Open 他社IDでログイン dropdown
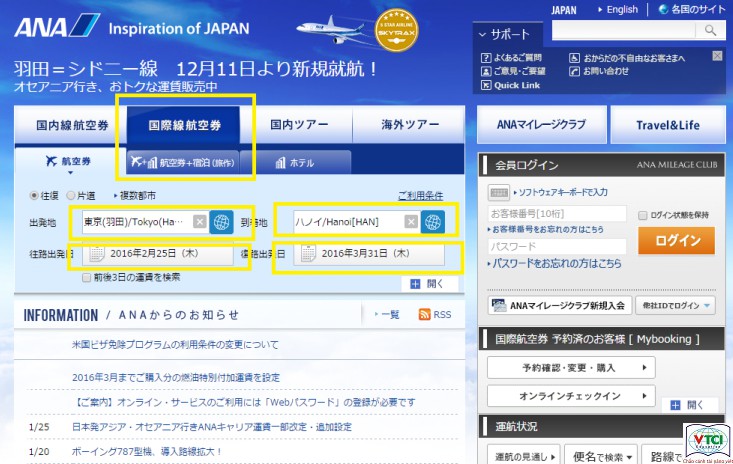Image resolution: width=733 pixels, height=464 pixels. point(675,306)
